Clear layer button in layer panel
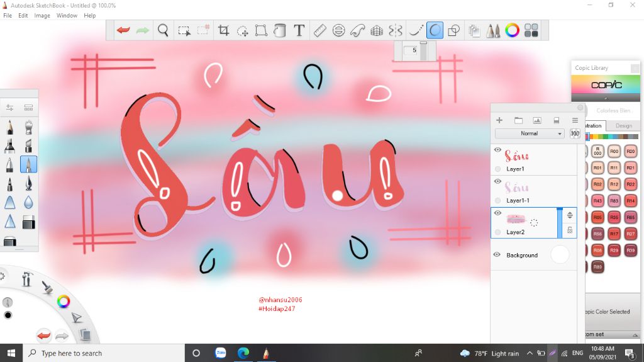 pos(556,120)
